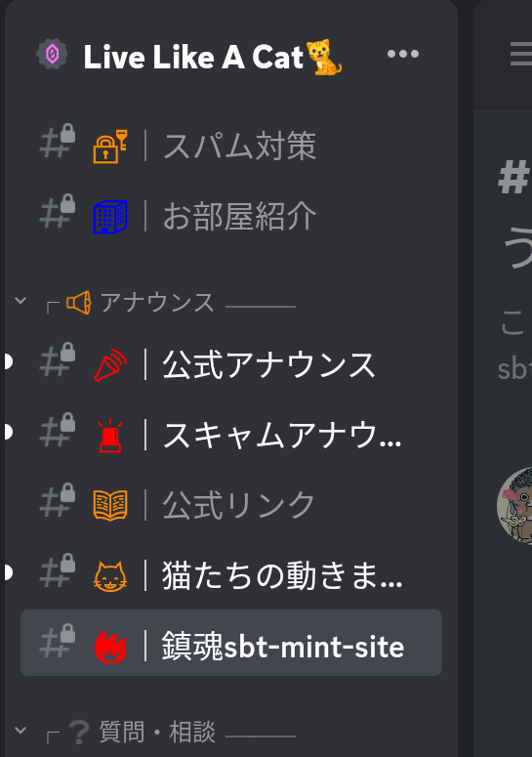Open the お部屋紹介 channel
This screenshot has width=532, height=757.
(x=231, y=216)
